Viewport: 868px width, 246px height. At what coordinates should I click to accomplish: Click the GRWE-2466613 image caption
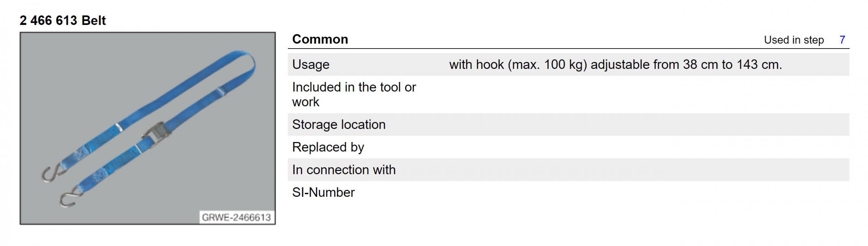tap(236, 217)
